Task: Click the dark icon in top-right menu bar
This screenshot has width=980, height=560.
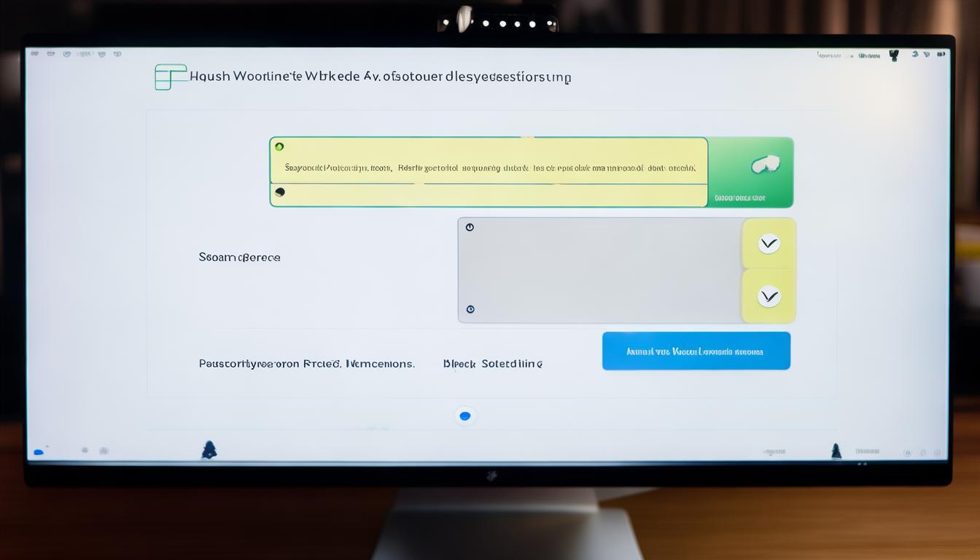Action: pos(894,55)
